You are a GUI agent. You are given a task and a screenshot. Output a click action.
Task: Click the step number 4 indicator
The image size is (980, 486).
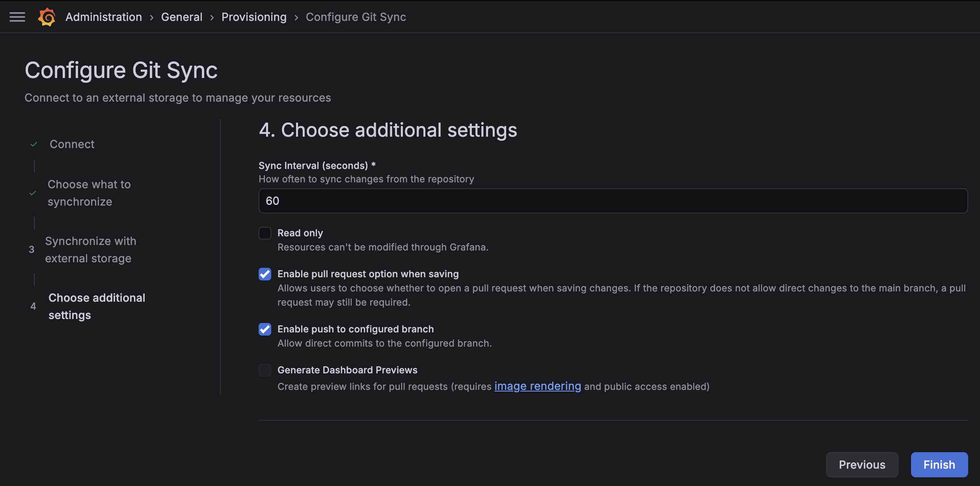pos(33,306)
